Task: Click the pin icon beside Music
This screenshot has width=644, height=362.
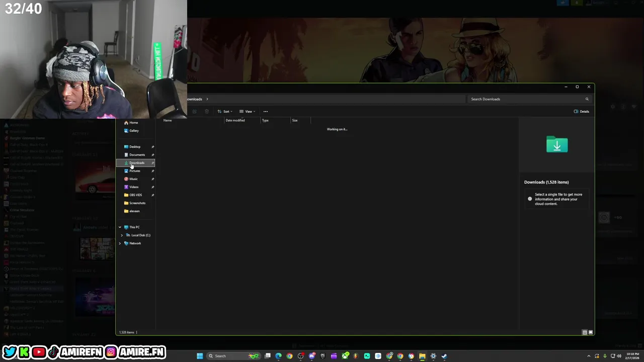Action: click(152, 179)
